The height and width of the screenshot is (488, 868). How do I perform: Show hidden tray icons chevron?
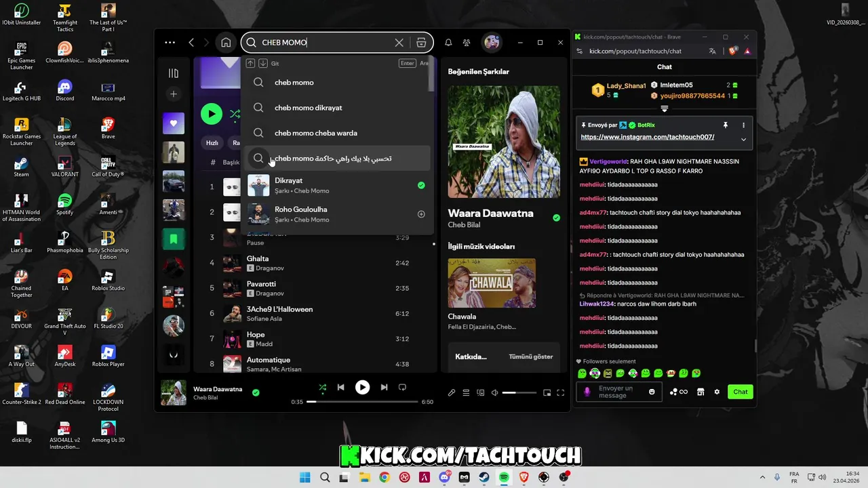tap(762, 477)
